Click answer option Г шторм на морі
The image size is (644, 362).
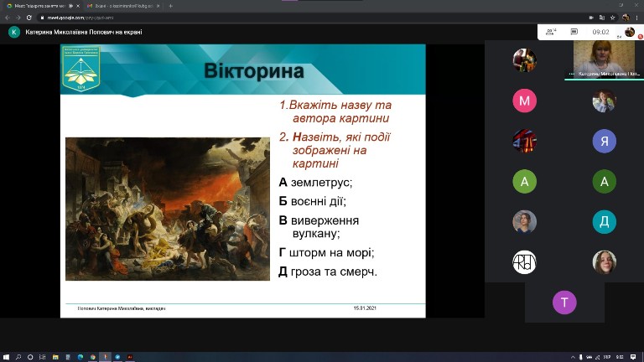pyautogui.click(x=326, y=252)
